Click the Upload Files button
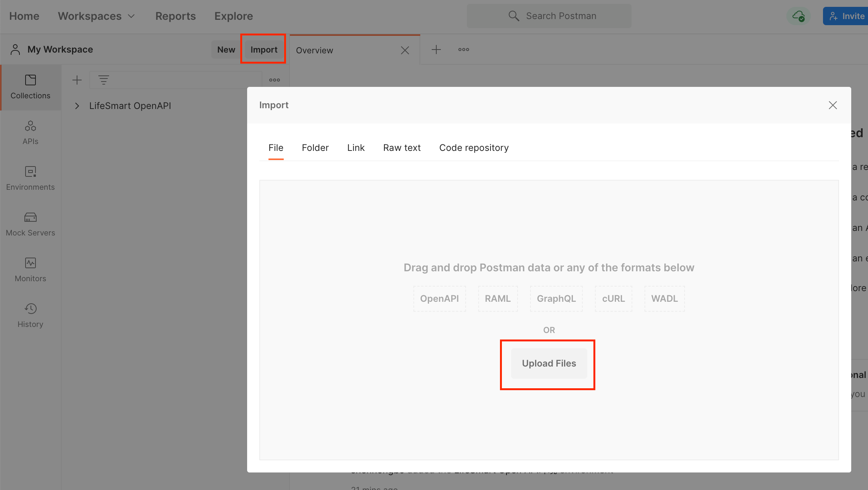The height and width of the screenshot is (490, 868). pyautogui.click(x=549, y=363)
